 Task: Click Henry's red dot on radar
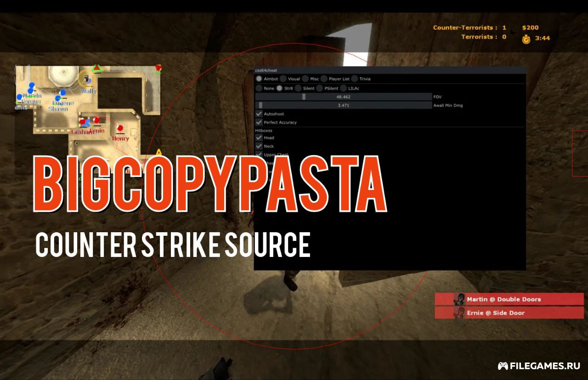tap(120, 128)
